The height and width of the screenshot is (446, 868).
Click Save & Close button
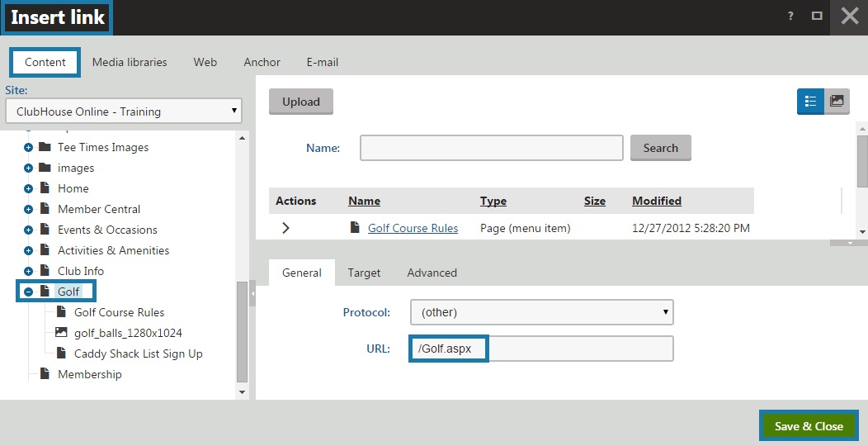[x=808, y=426]
